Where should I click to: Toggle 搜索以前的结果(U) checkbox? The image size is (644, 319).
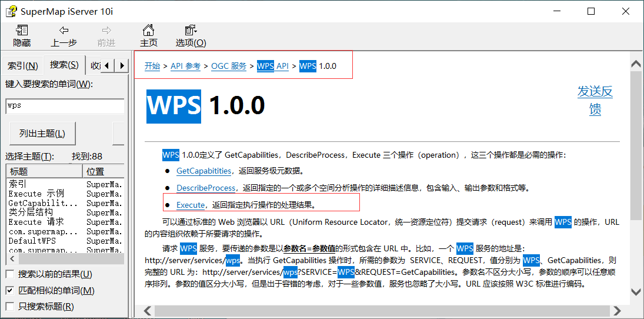pyautogui.click(x=10, y=274)
